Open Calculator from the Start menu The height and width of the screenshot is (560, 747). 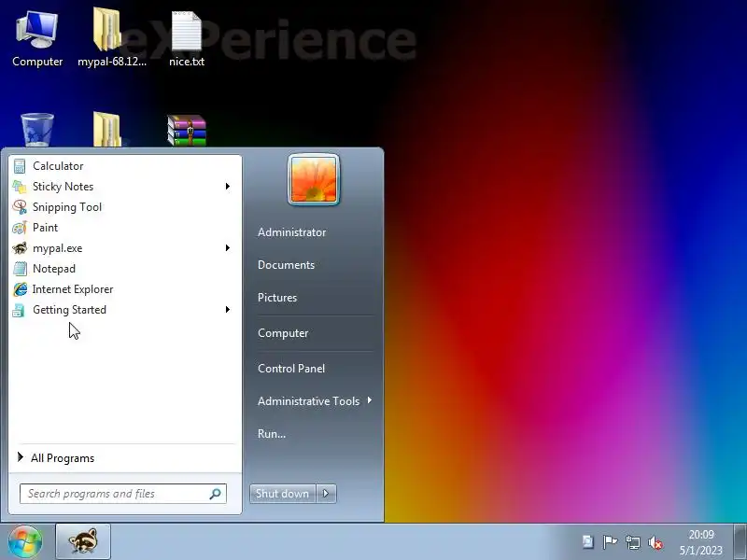tap(124, 166)
